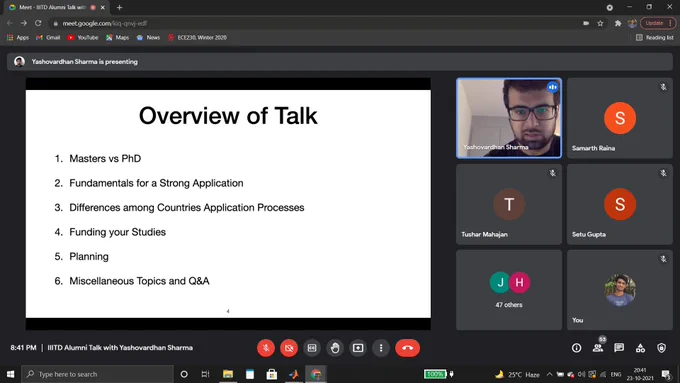The height and width of the screenshot is (383, 680).
Task: Click the Present now screen share button
Action: (x=358, y=348)
